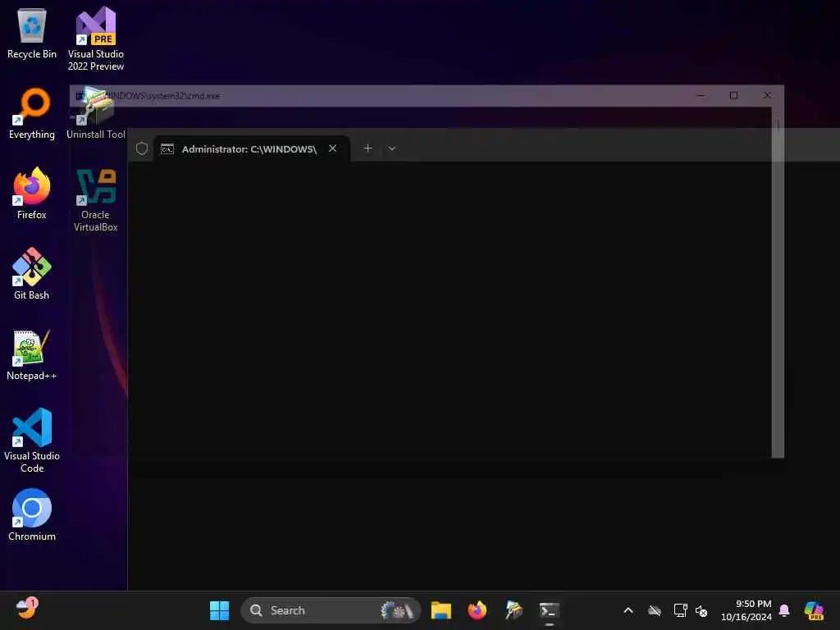Focus the black Terminal console area
The width and height of the screenshot is (840, 630).
click(484, 375)
